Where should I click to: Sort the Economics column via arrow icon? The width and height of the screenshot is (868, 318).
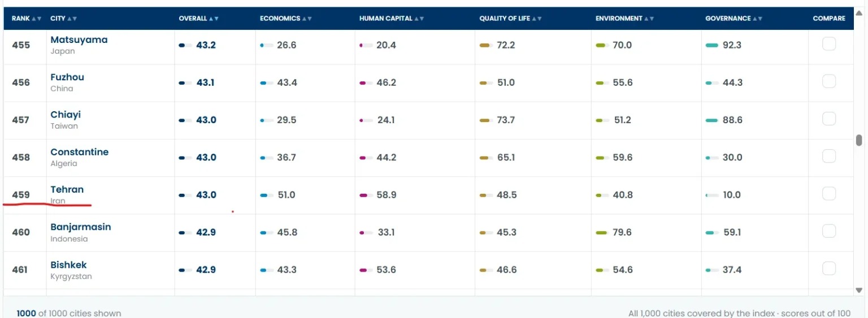tap(307, 19)
